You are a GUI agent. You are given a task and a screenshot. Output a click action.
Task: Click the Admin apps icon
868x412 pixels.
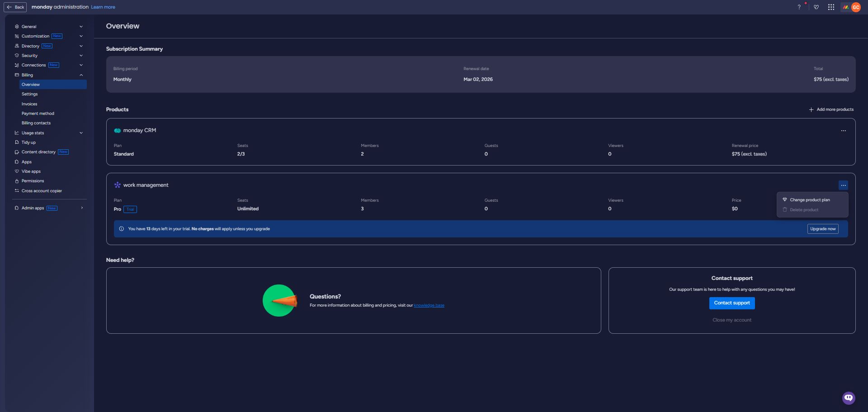coord(17,208)
